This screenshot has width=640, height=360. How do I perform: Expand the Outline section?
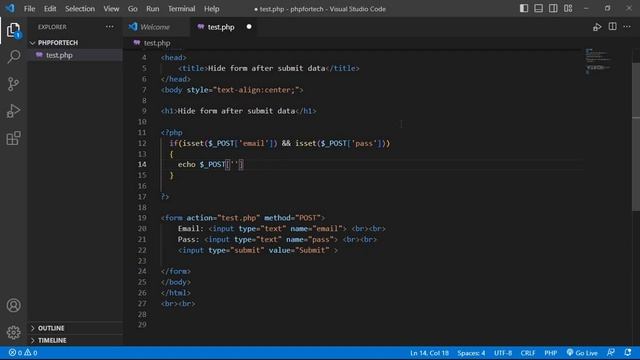[x=75, y=328]
